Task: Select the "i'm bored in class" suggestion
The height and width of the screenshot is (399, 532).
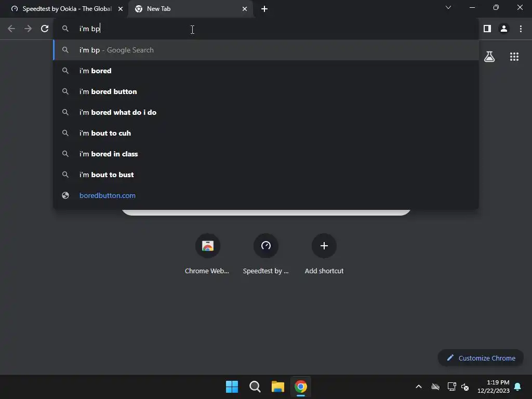Action: (266, 154)
